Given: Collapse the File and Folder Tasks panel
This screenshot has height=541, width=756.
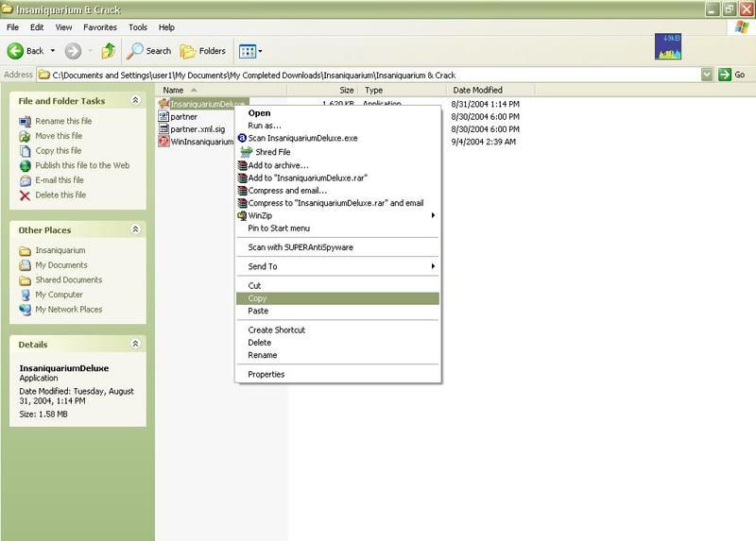Looking at the screenshot, I should pos(135,100).
